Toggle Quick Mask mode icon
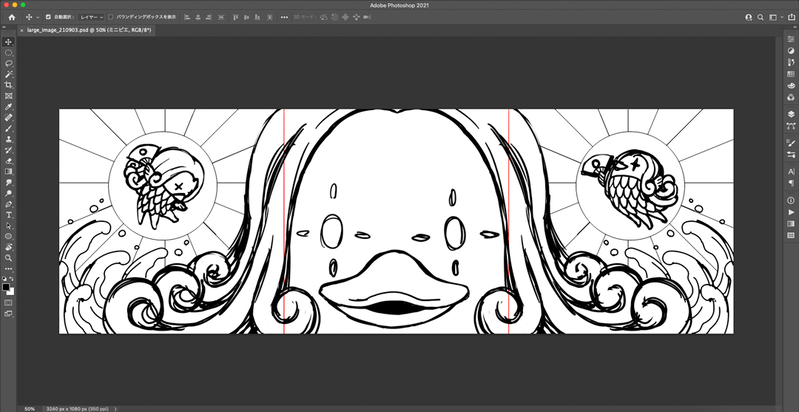This screenshot has width=799, height=412. tap(8, 301)
